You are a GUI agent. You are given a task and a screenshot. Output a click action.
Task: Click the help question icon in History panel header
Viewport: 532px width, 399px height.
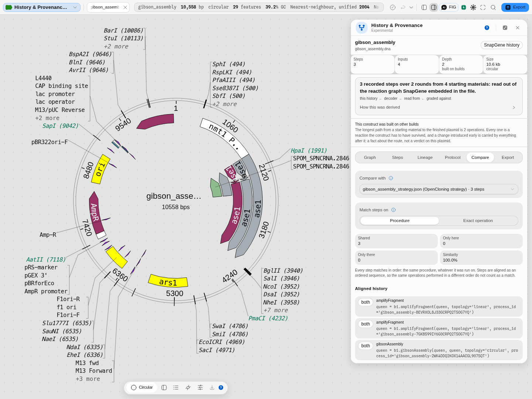point(487,28)
